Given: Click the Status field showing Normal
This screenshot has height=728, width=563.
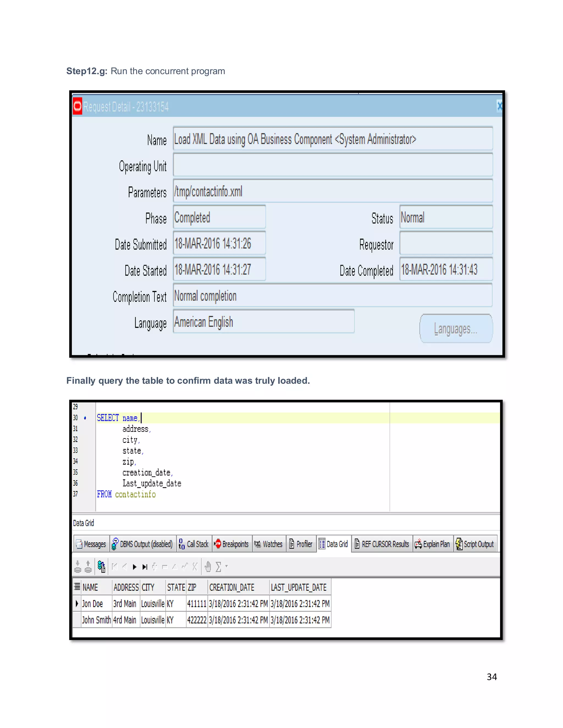Looking at the screenshot, I should click(446, 217).
